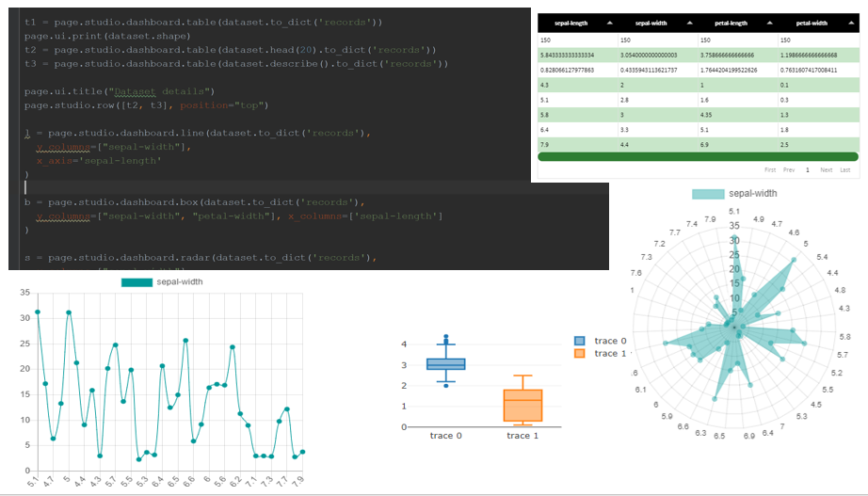Select page 1 in table pagination
This screenshot has height=496, width=868.
tap(807, 169)
